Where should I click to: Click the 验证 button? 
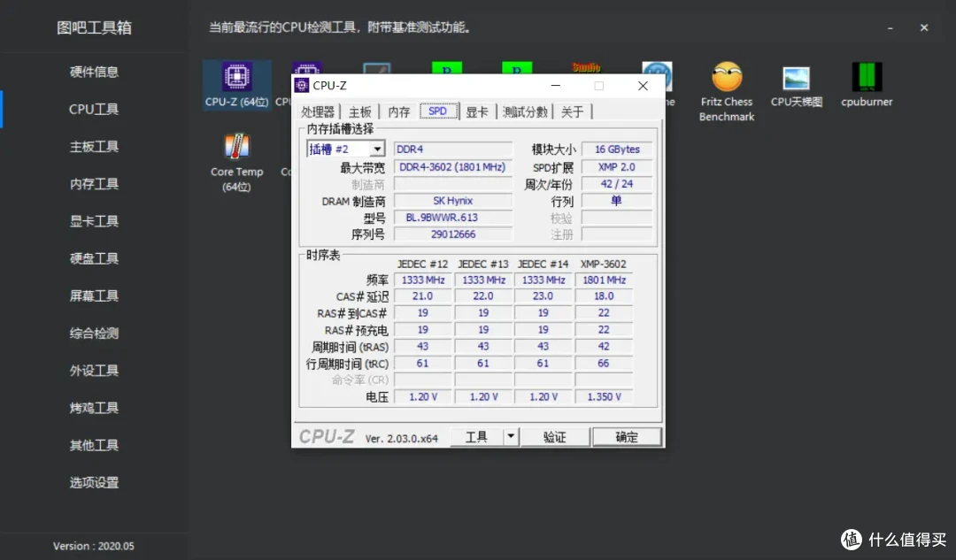554,436
